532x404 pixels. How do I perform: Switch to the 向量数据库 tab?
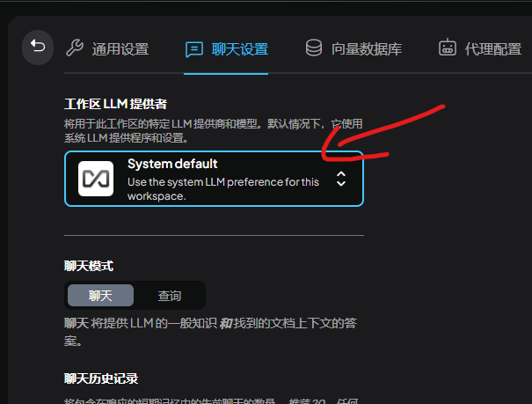tap(367, 49)
